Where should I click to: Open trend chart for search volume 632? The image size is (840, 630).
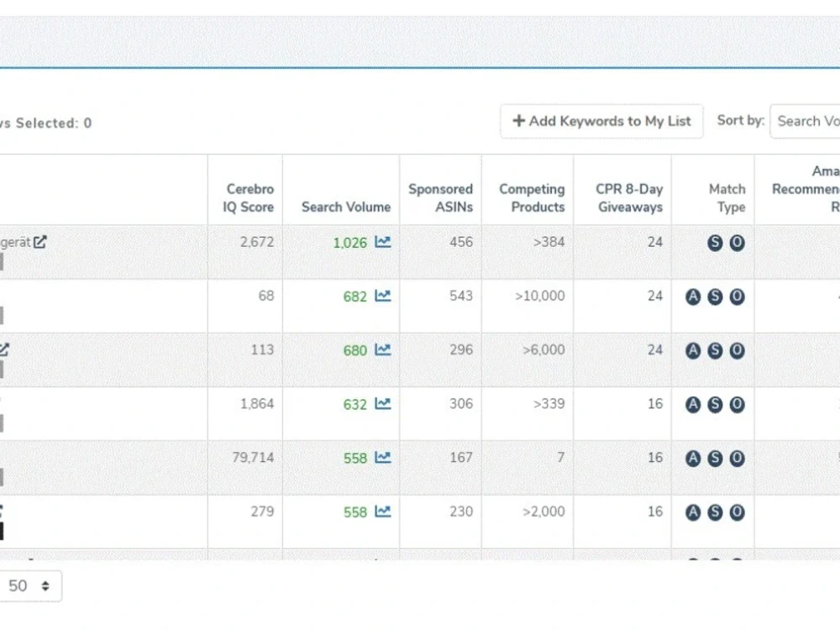click(382, 403)
